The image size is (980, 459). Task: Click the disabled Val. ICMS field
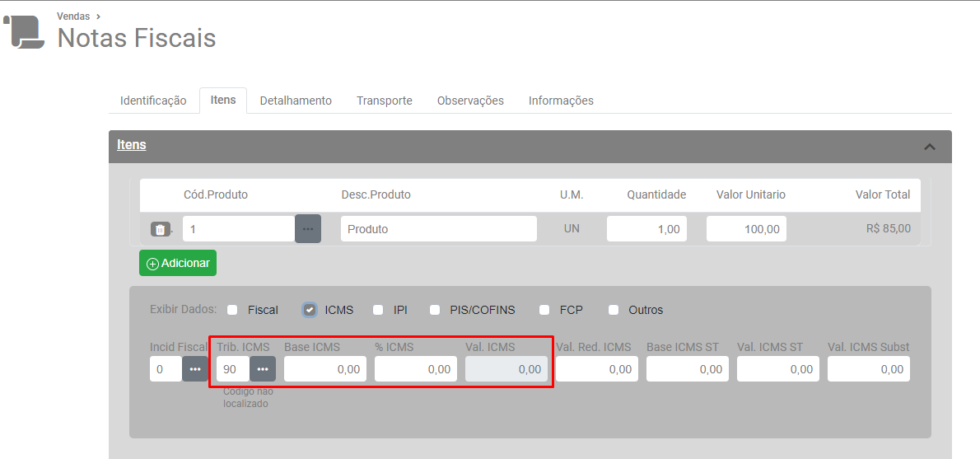pos(506,369)
